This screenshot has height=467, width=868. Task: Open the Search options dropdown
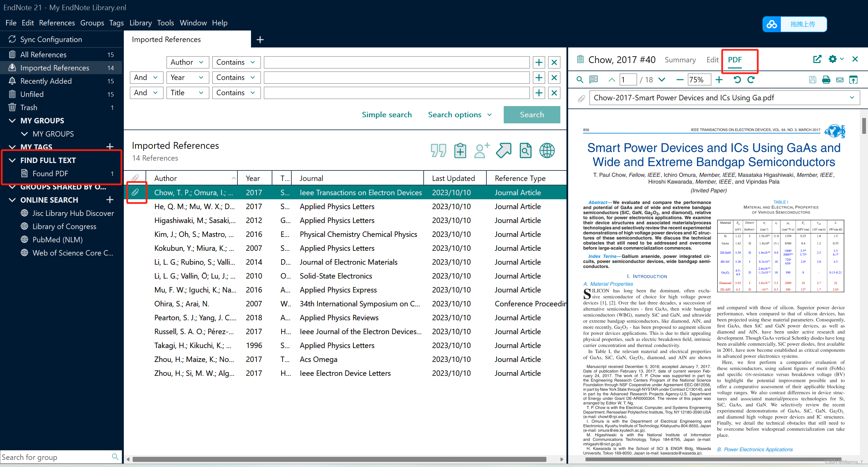click(x=460, y=115)
